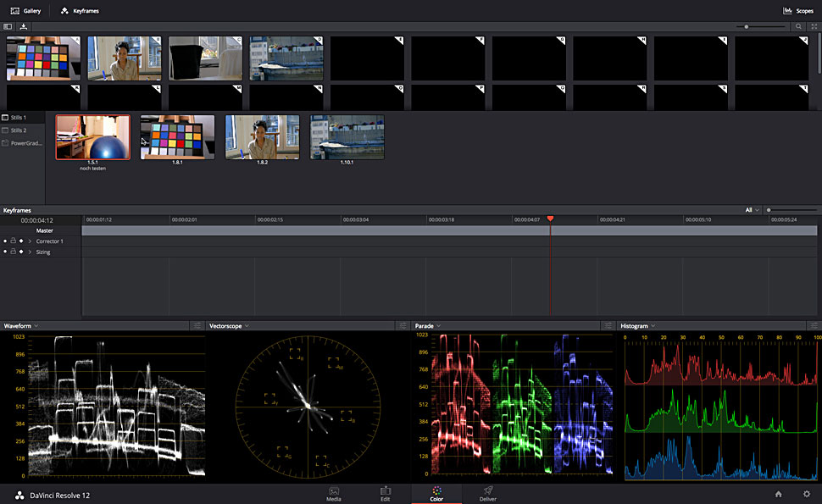
Task: Open Histogram scope settings icon
Action: click(x=814, y=325)
